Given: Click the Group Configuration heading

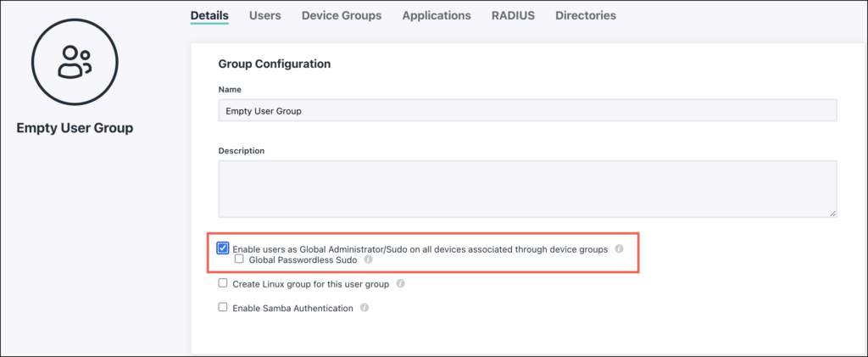Looking at the screenshot, I should pos(274,64).
